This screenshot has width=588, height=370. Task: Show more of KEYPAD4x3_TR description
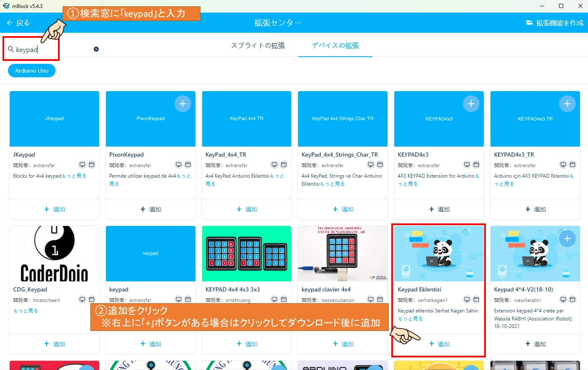pyautogui.click(x=504, y=184)
